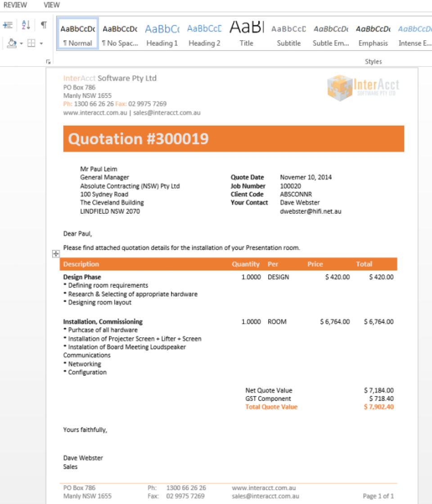Click the $ 6,764.00 price cell
This screenshot has height=504, width=432.
(335, 322)
